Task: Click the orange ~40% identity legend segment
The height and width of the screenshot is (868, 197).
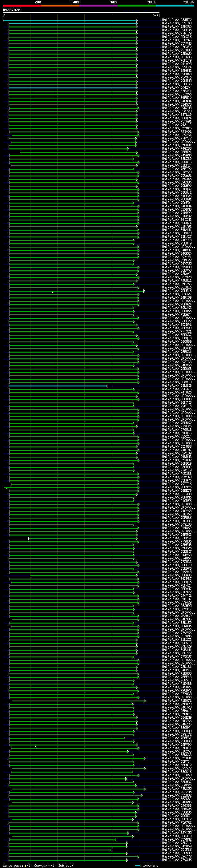Action: [x=60, y=6]
